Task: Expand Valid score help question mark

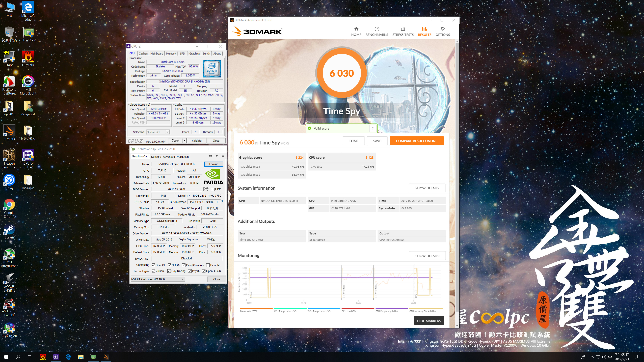Action: (373, 128)
